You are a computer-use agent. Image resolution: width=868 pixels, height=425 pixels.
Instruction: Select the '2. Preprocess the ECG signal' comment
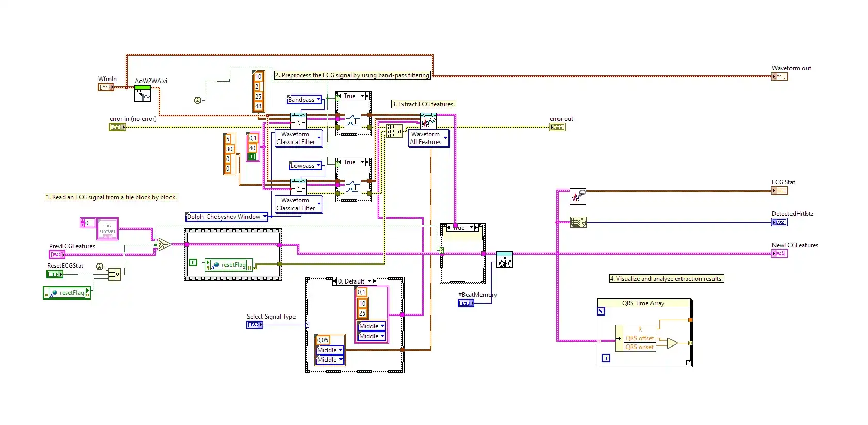coord(352,75)
